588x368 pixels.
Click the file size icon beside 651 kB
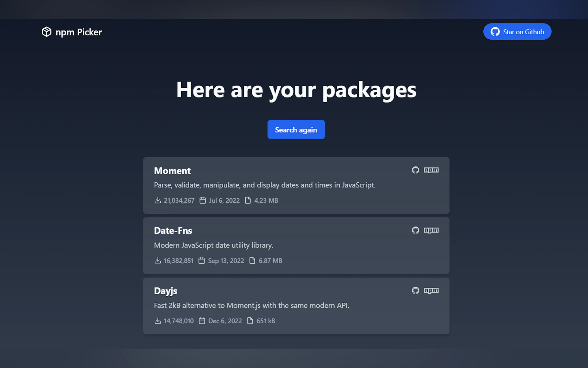(x=250, y=320)
